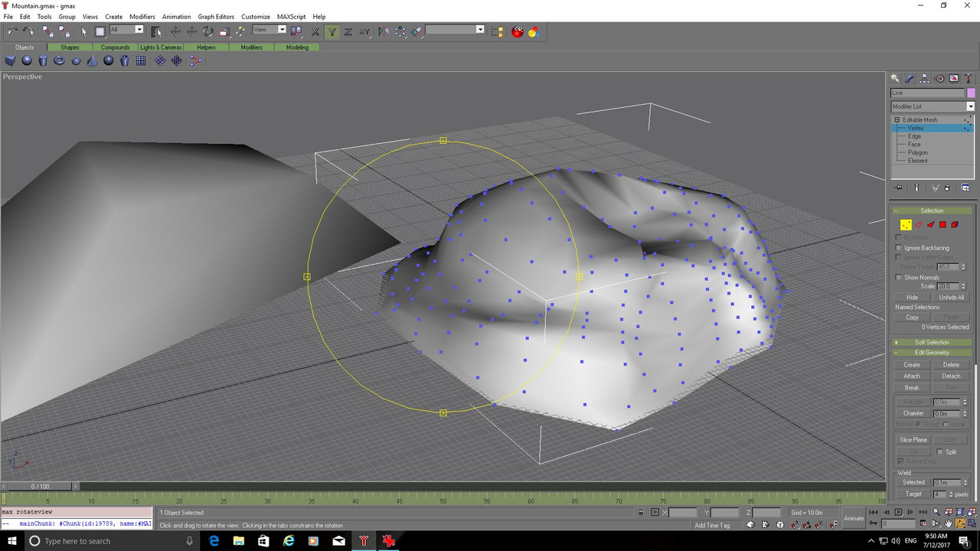Click the weld Selected button
The image size is (980, 551).
[x=913, y=482]
